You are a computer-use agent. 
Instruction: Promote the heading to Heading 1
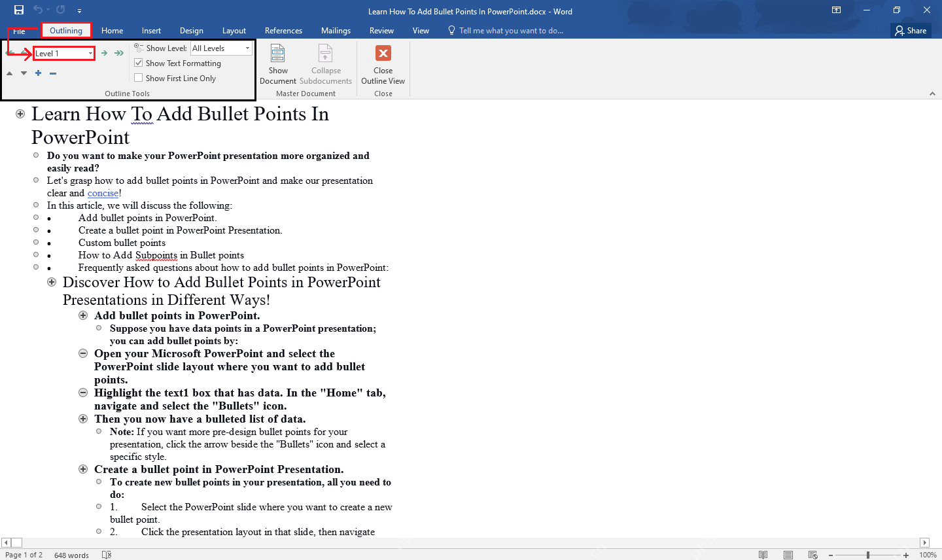pos(10,53)
